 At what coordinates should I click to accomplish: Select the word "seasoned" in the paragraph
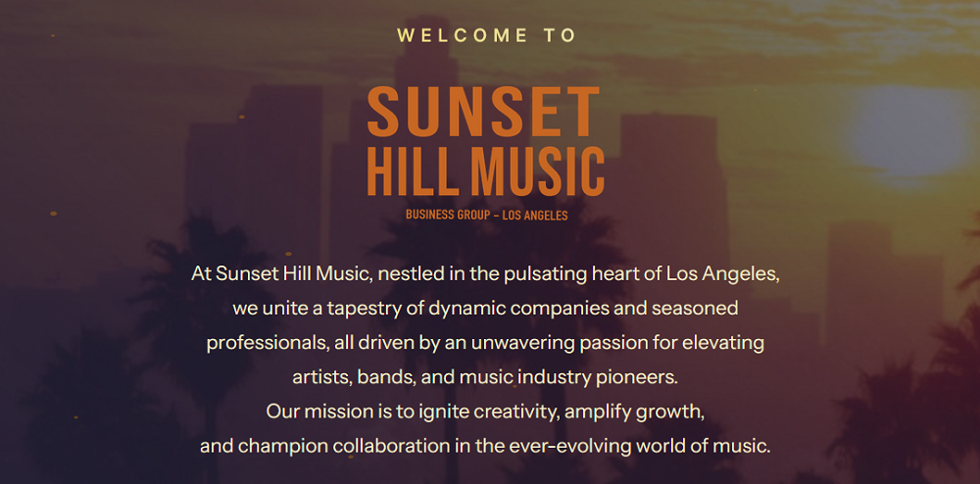(700, 309)
